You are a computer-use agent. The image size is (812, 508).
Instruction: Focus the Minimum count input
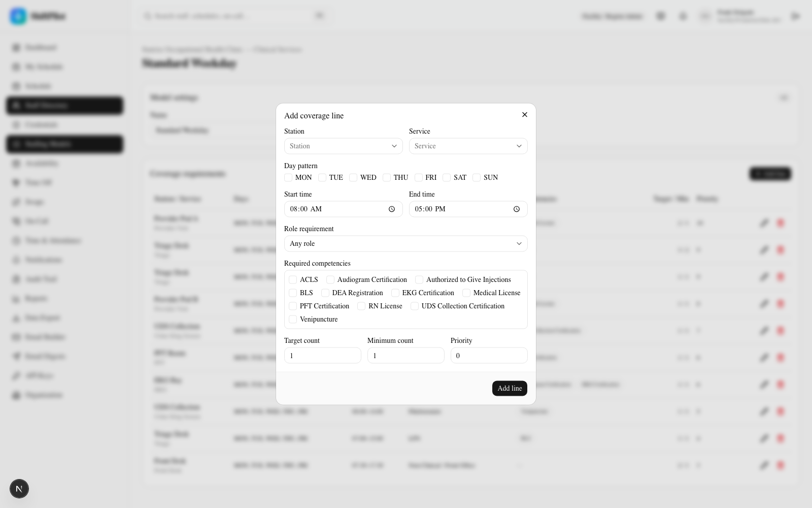[x=406, y=356]
